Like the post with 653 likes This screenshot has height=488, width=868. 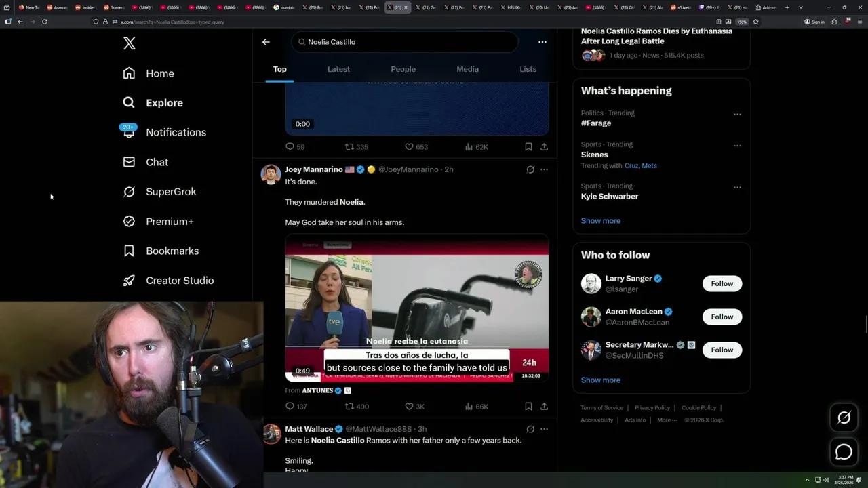pyautogui.click(x=416, y=147)
